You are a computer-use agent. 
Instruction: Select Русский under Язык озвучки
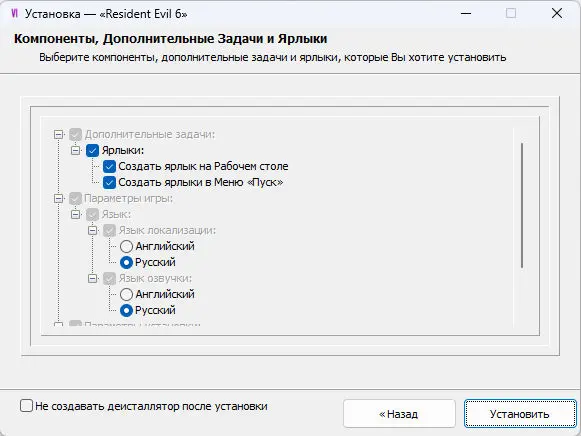point(126,310)
